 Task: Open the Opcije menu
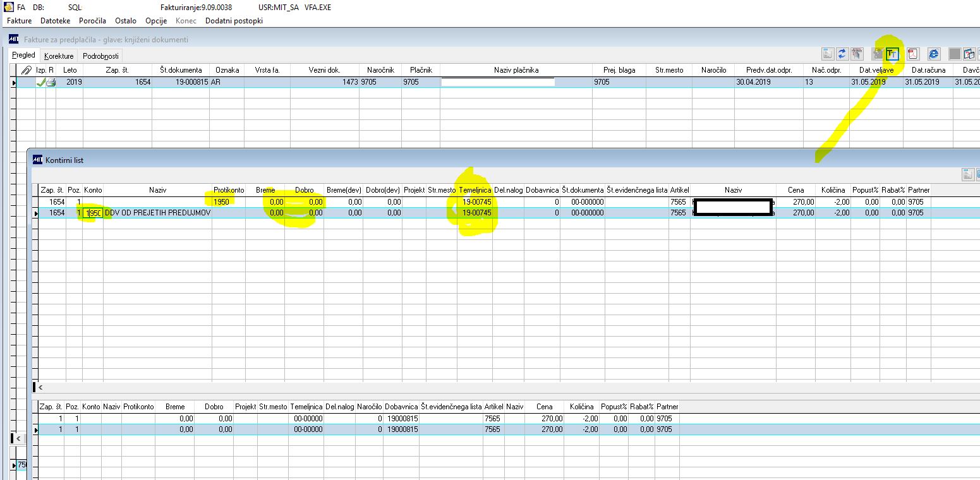pos(156,21)
